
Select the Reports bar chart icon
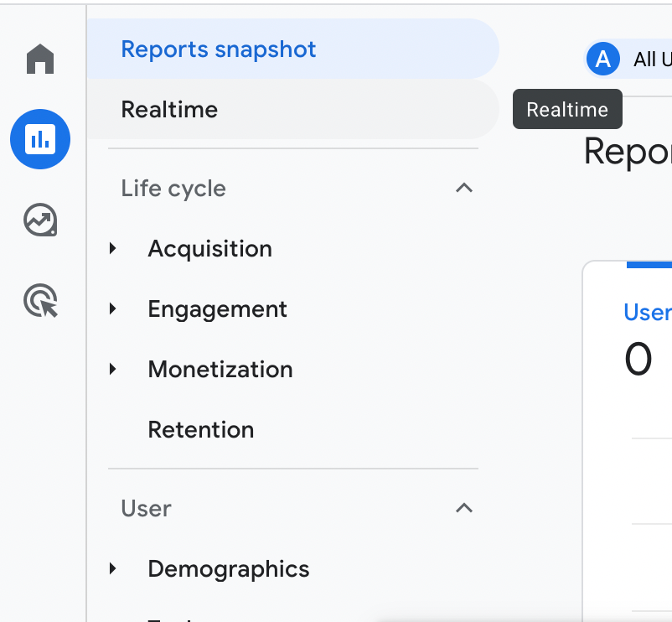point(40,139)
